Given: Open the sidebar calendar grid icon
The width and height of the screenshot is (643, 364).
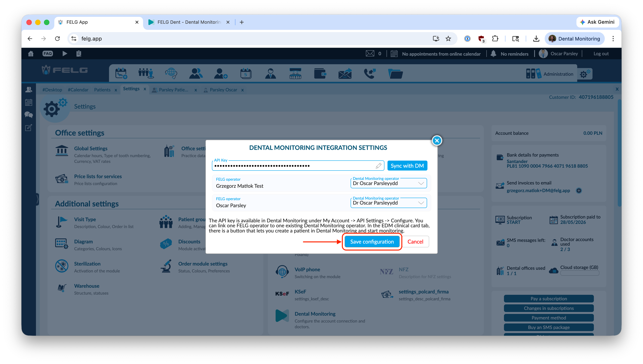Looking at the screenshot, I should pyautogui.click(x=29, y=102).
